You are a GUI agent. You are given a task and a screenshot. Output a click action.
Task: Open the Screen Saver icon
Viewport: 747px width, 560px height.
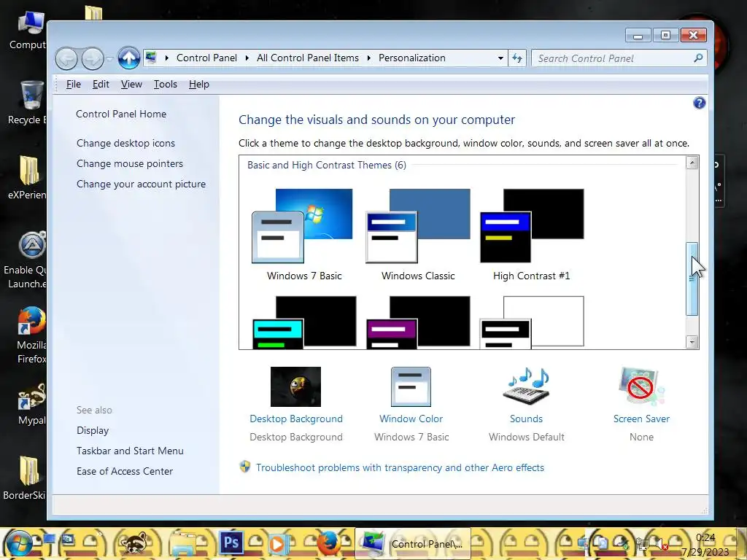click(640, 386)
